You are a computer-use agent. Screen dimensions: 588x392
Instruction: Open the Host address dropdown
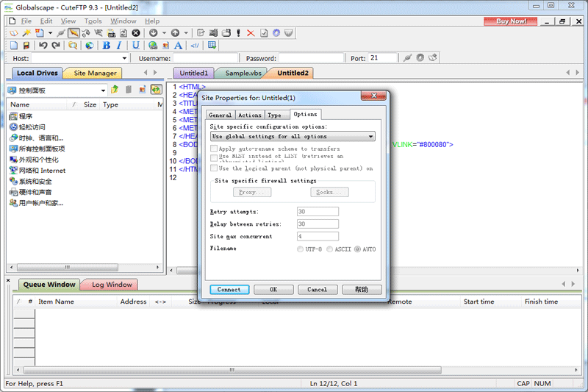123,58
